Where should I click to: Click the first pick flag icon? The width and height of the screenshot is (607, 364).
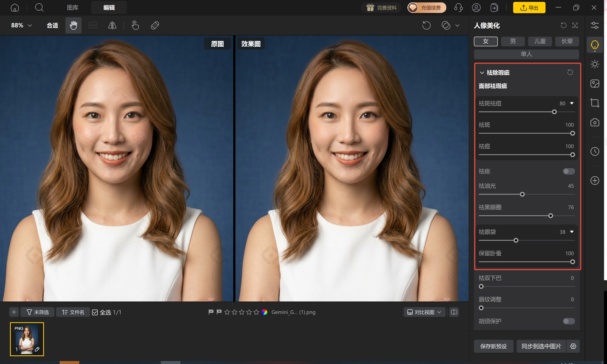tap(211, 312)
